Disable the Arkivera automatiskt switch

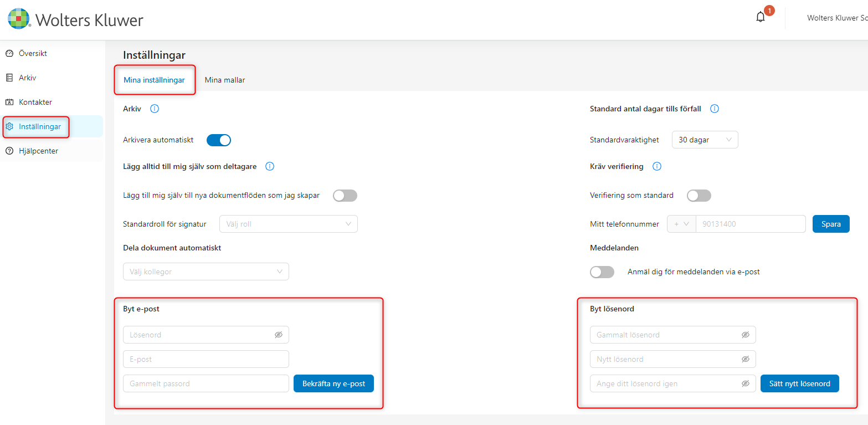219,140
